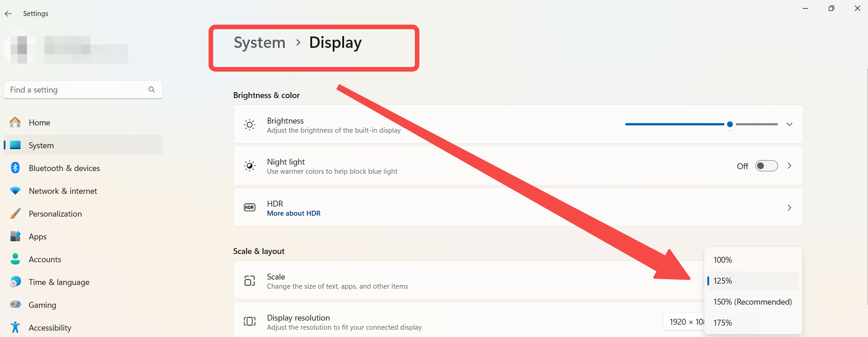The width and height of the screenshot is (868, 337).
Task: Select 175% scale option
Action: (x=753, y=323)
